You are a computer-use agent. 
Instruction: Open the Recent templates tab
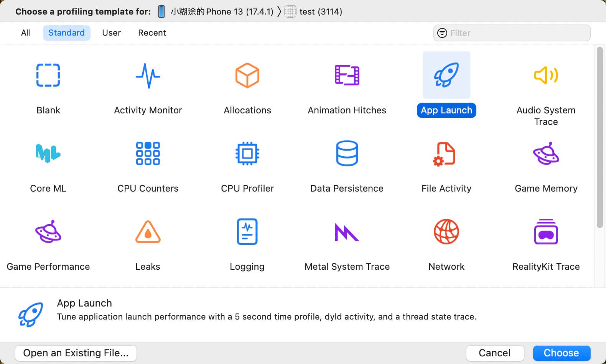pos(152,33)
